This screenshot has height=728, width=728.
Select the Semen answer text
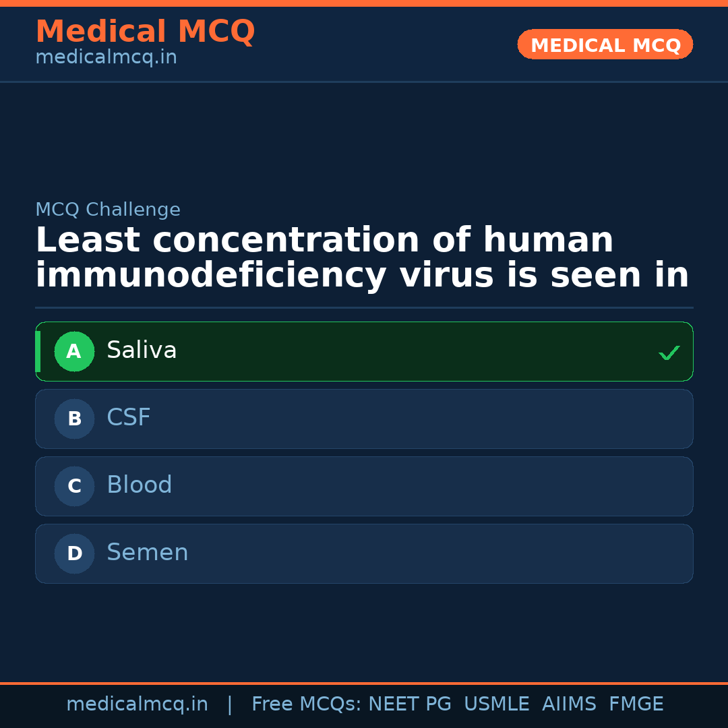point(148,553)
